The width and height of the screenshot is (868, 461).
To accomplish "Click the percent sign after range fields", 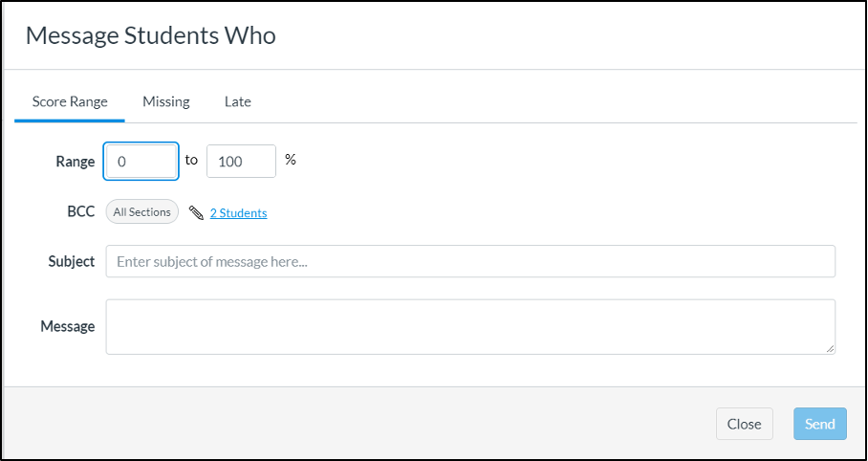I will [x=291, y=160].
